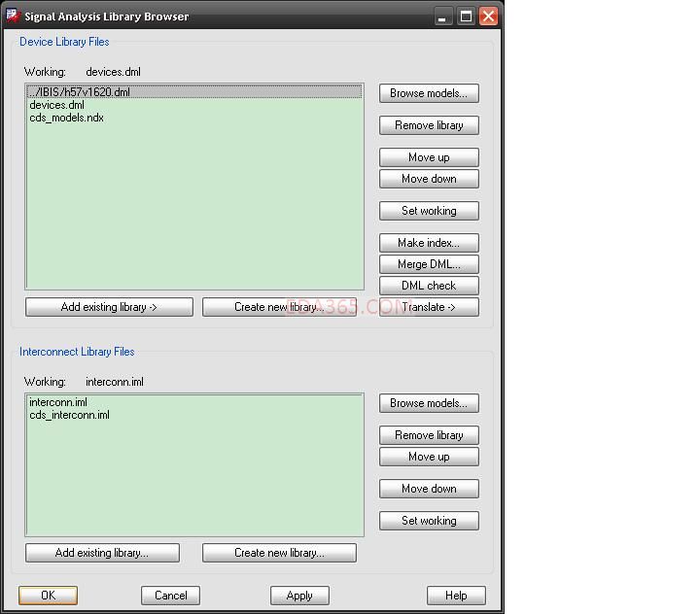Click Move down in the Device Library section
The height and width of the screenshot is (614, 700).
(429, 179)
